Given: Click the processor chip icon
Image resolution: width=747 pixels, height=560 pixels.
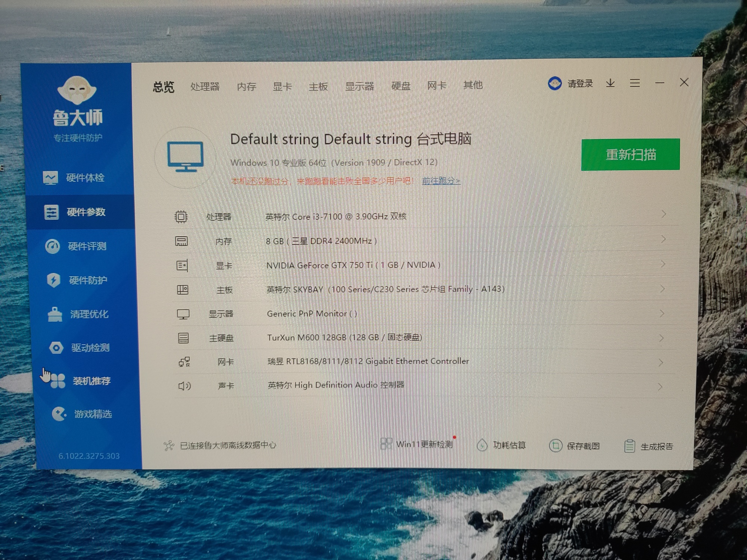Looking at the screenshot, I should tap(181, 217).
